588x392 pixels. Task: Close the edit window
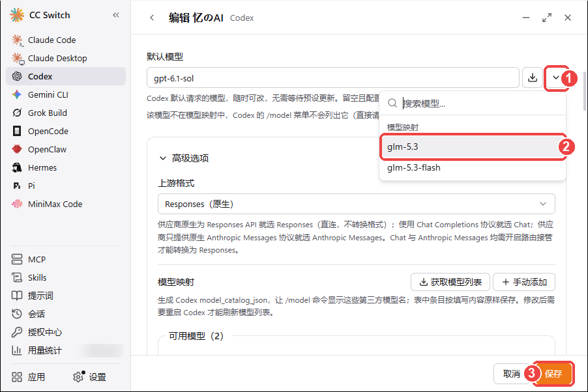(568, 18)
